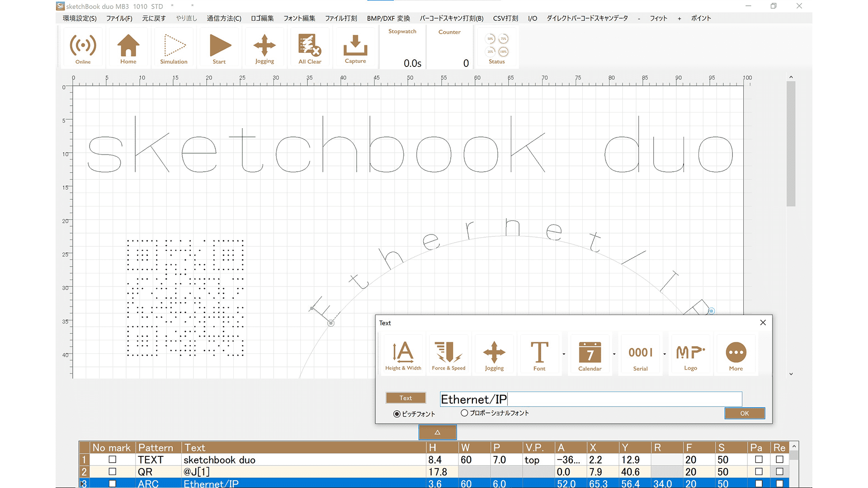Viewport: 868px width, 488px height.
Task: Click canvas scrollbar up arrow
Action: tap(791, 77)
